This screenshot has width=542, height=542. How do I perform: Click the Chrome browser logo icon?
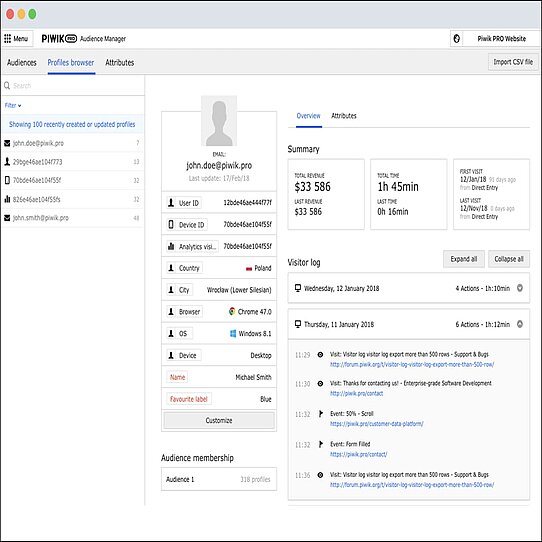(232, 311)
